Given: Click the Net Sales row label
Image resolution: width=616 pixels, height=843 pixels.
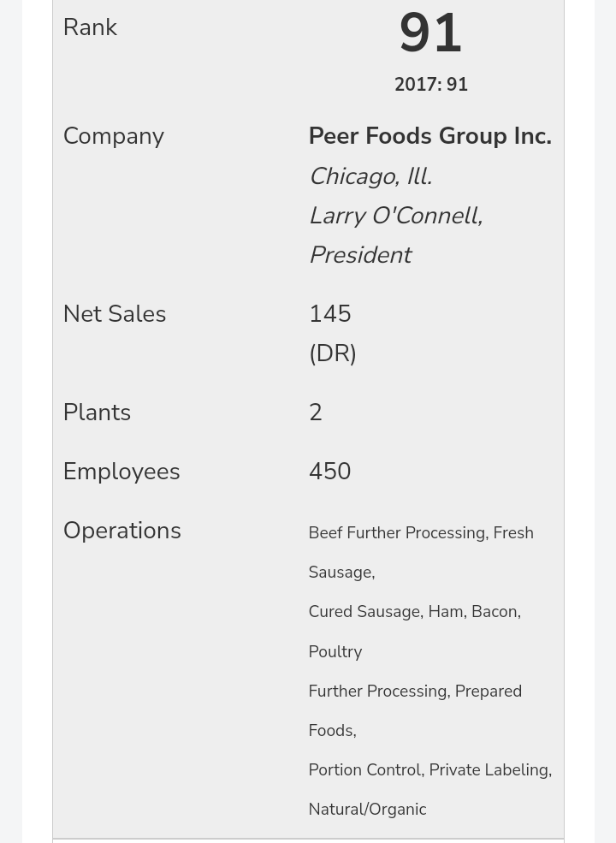Looking at the screenshot, I should [x=114, y=314].
